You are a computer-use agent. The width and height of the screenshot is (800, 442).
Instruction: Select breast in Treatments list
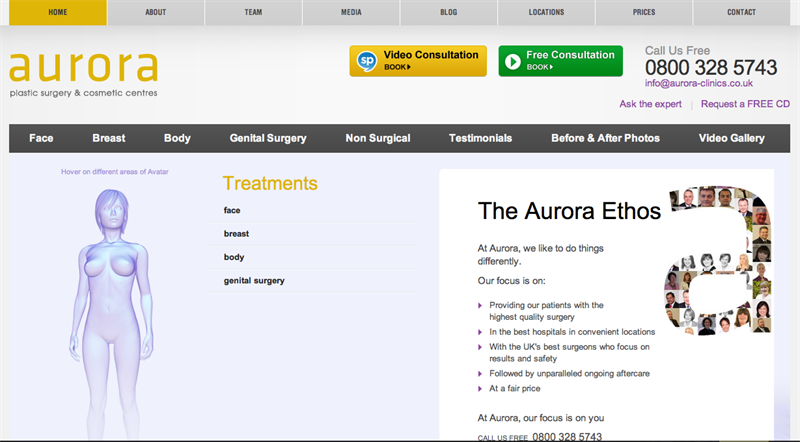[236, 234]
